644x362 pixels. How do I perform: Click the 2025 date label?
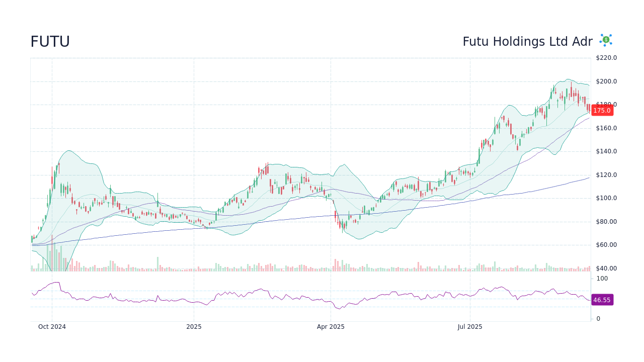coord(194,327)
